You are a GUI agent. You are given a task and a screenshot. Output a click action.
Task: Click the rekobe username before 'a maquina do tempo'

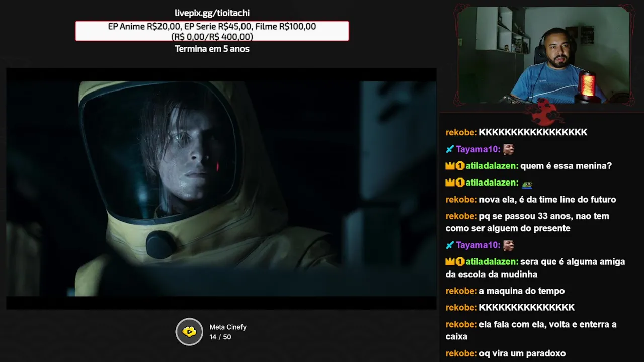(x=461, y=291)
